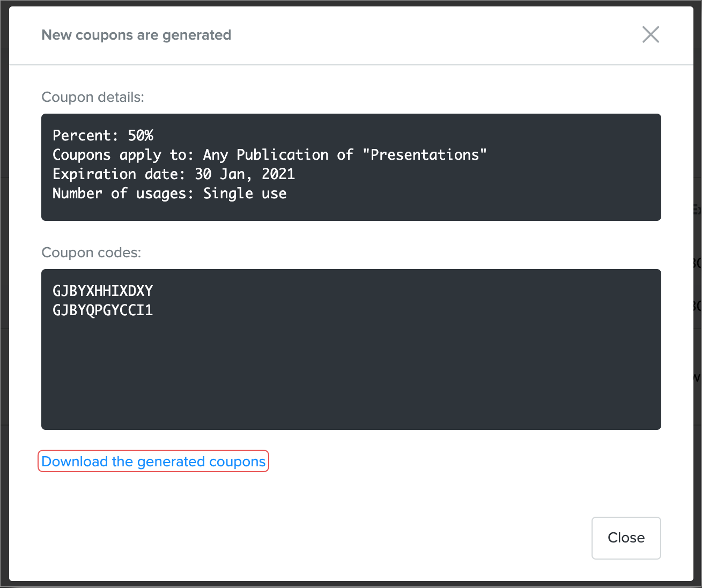Image resolution: width=702 pixels, height=588 pixels.
Task: Click the word "Presentations" in coupon details
Action: (x=425, y=155)
